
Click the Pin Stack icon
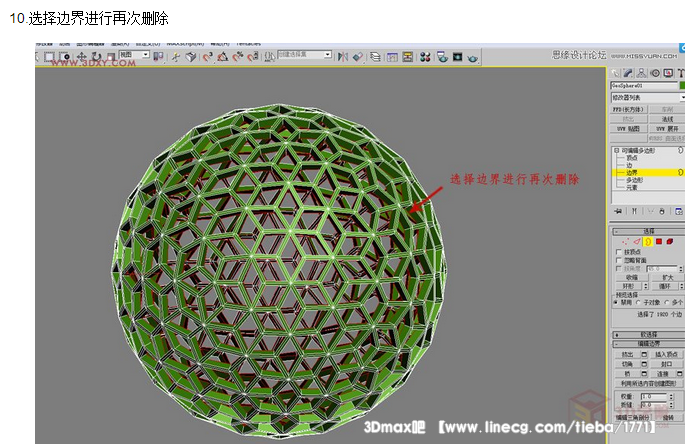pyautogui.click(x=618, y=211)
